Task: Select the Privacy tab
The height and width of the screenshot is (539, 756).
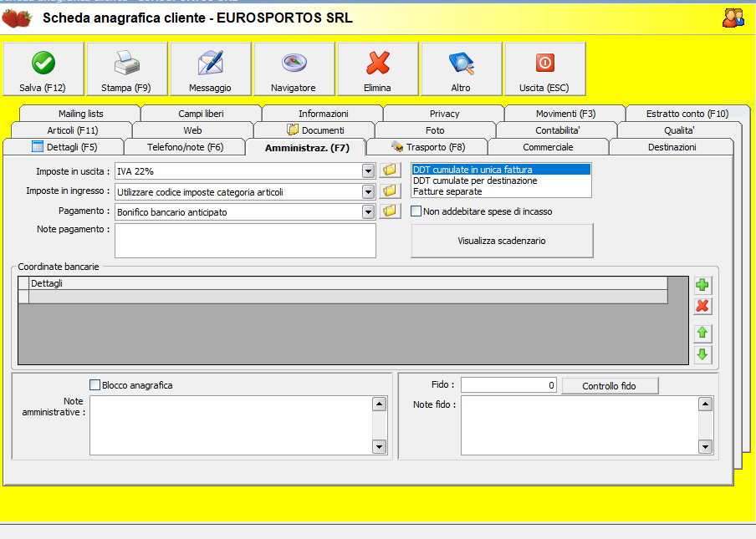Action: click(445, 114)
